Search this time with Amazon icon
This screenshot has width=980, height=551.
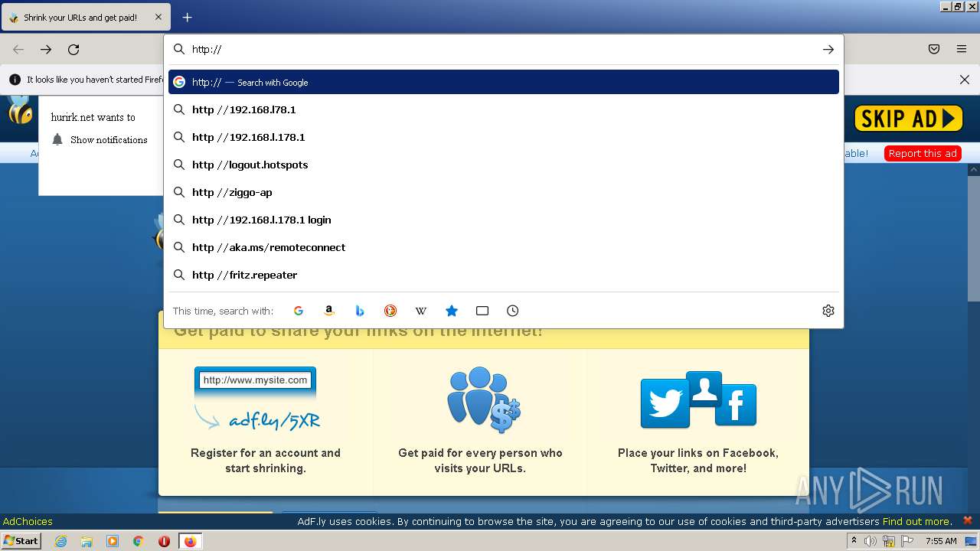(x=329, y=311)
